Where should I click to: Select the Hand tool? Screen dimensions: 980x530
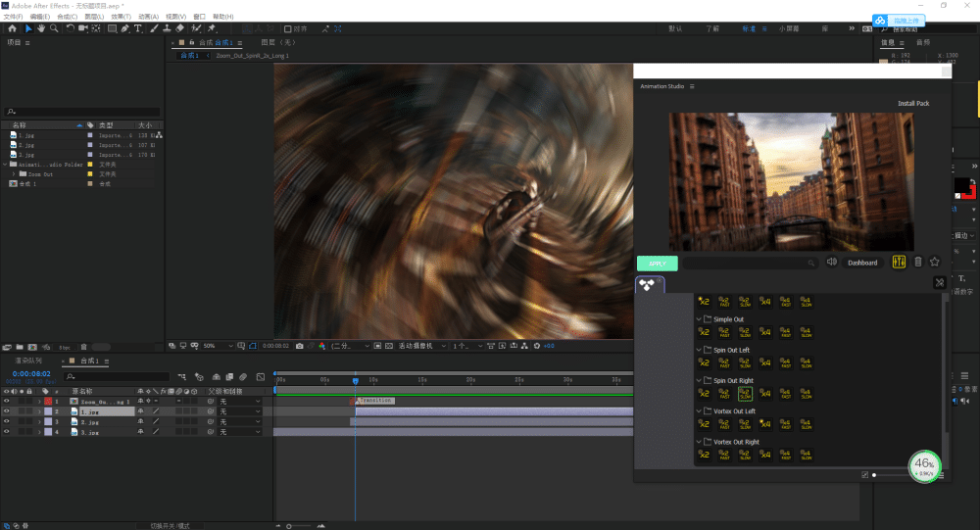[41, 28]
